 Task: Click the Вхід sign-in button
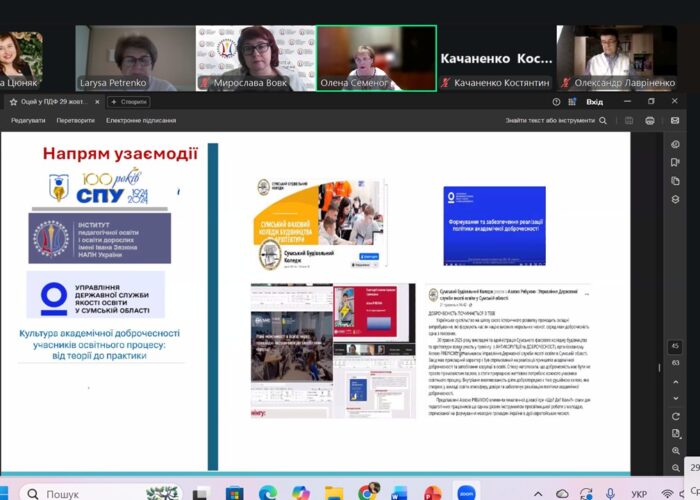tap(594, 102)
